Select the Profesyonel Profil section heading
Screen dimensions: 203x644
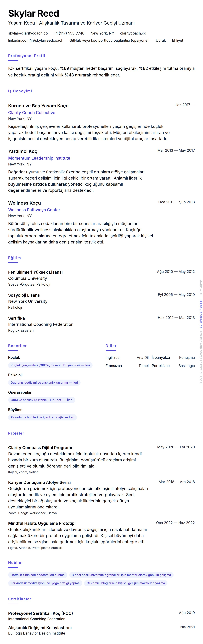(x=26, y=56)
